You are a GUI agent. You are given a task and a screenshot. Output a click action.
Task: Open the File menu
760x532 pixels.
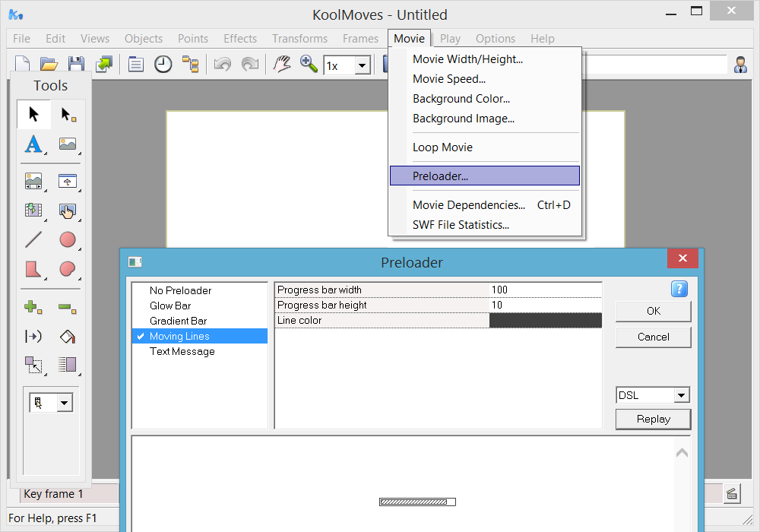21,38
